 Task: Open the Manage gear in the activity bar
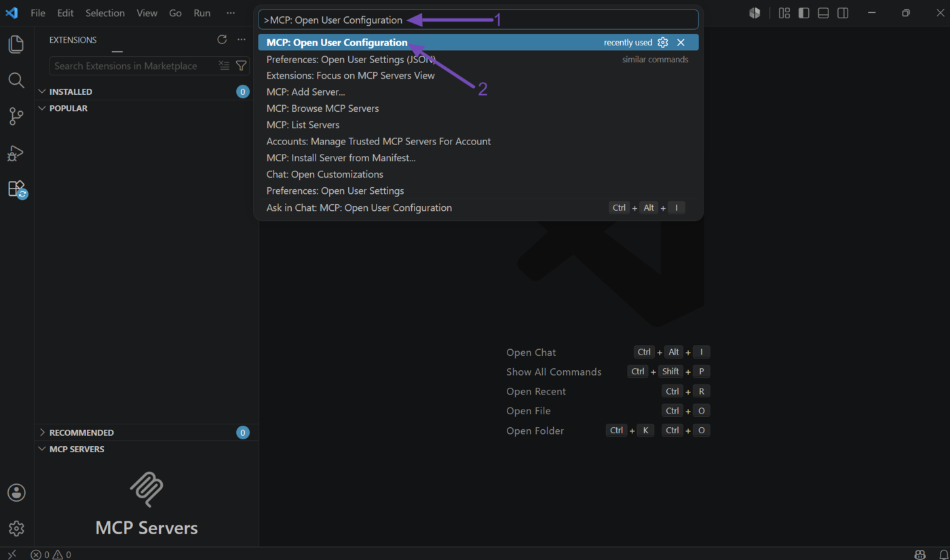click(x=16, y=528)
